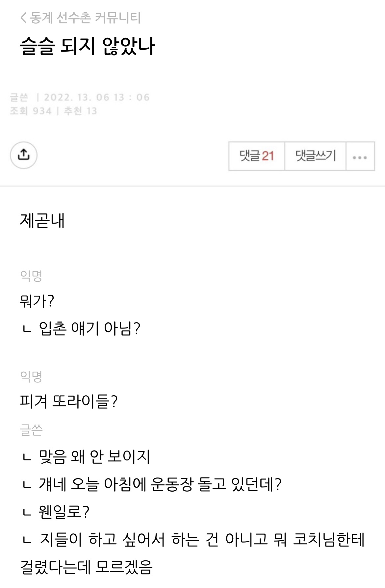
Task: Select the comment '피겨 또라이들?'
Action: 69,402
